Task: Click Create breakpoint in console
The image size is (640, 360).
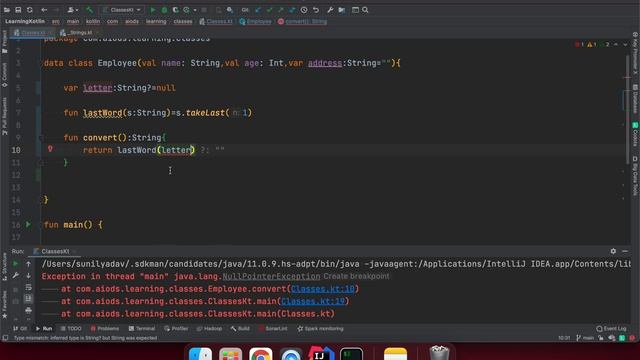Action: (356, 276)
